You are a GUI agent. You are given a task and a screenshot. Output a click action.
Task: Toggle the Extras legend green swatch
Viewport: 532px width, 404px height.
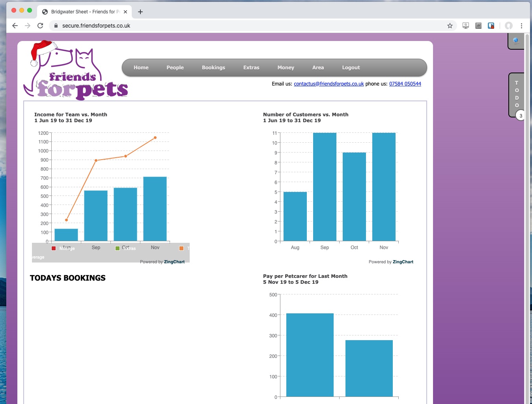(x=118, y=248)
